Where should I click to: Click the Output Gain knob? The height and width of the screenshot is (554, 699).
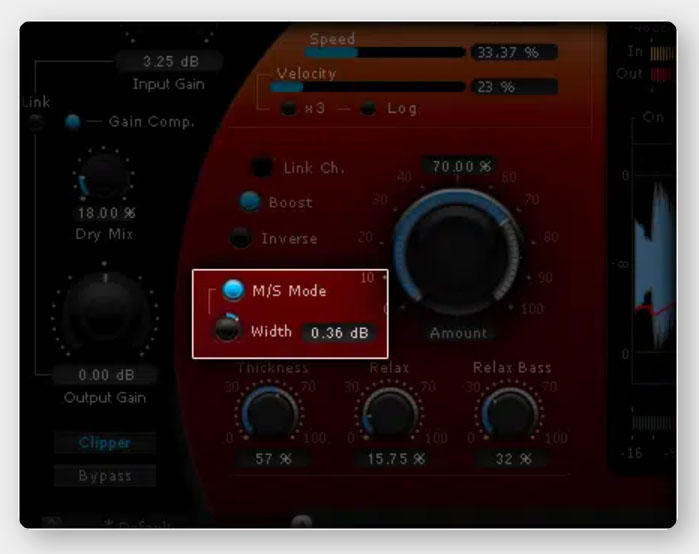click(x=105, y=312)
